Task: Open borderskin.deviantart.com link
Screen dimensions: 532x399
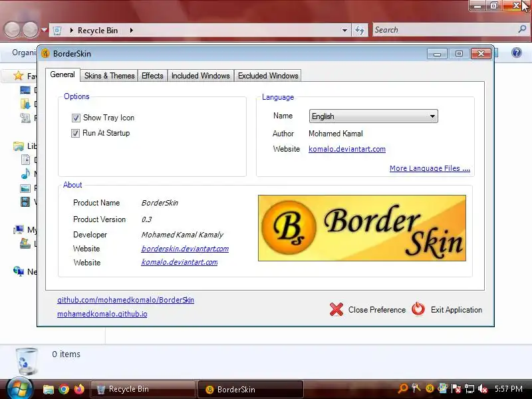Action: coord(185,249)
